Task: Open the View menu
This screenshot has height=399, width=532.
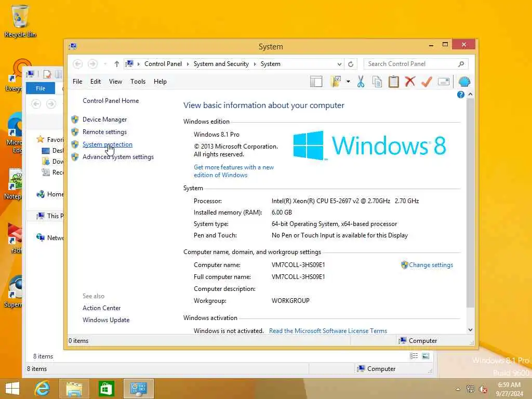Action: (115, 82)
